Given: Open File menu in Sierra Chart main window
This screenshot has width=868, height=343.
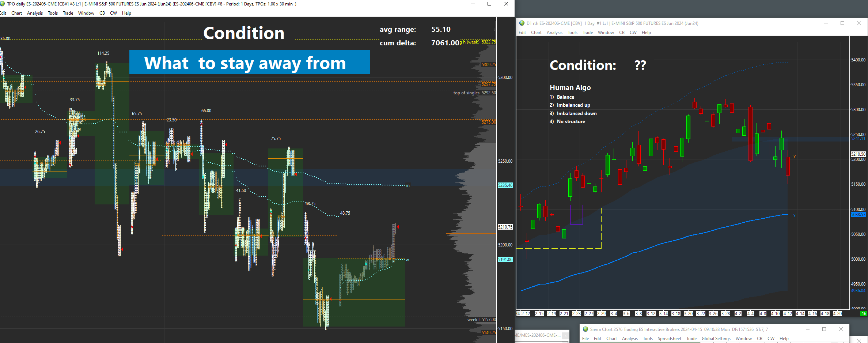Looking at the screenshot, I should point(585,339).
